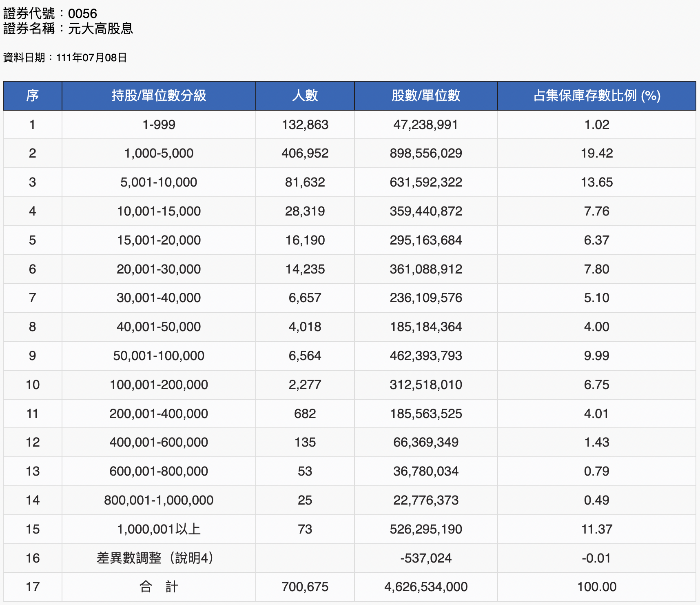This screenshot has height=605, width=700.
Task: Select the 30,001-40,000 range cell
Action: (x=159, y=298)
